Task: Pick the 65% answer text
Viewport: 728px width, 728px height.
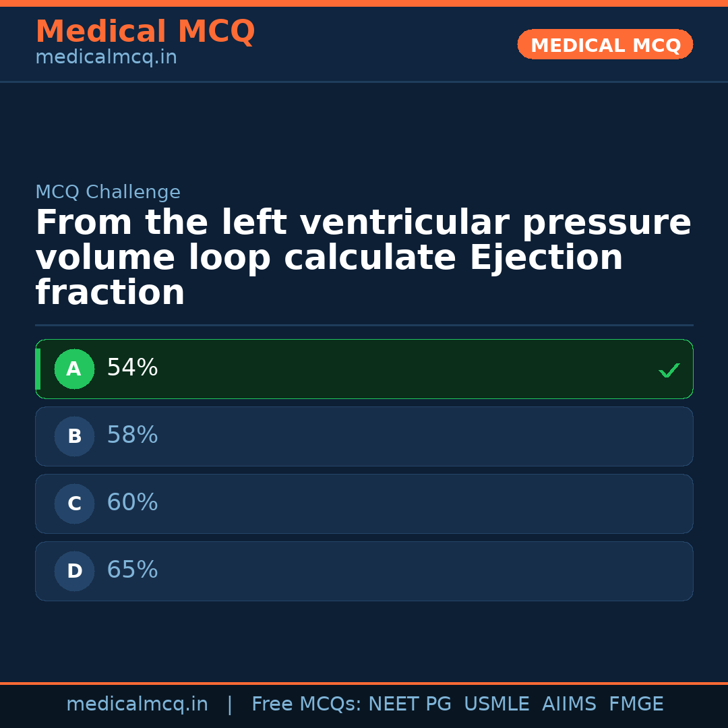Action: (132, 570)
